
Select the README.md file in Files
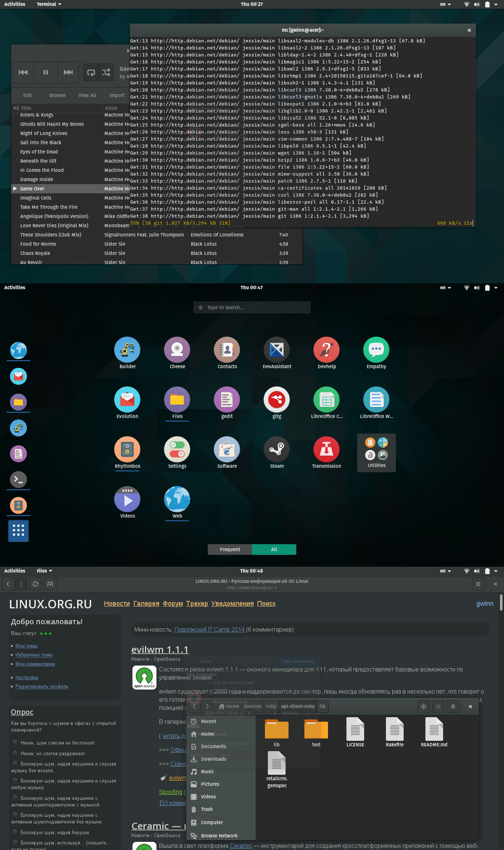tap(434, 732)
